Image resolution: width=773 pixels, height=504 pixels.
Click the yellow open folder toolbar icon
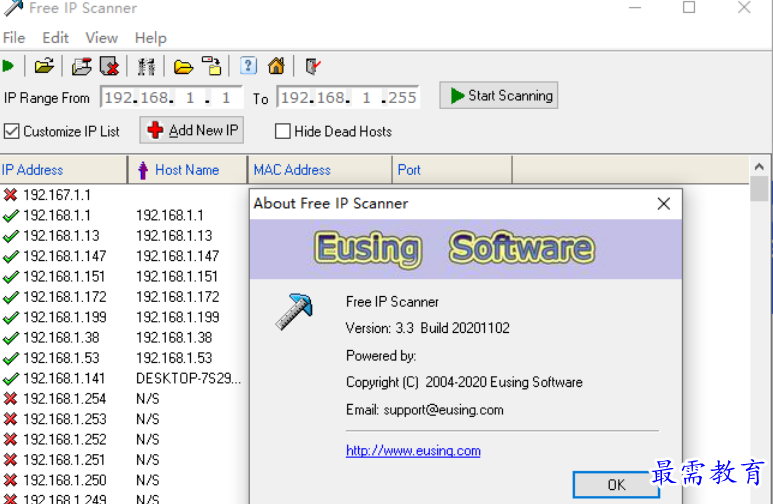click(183, 67)
